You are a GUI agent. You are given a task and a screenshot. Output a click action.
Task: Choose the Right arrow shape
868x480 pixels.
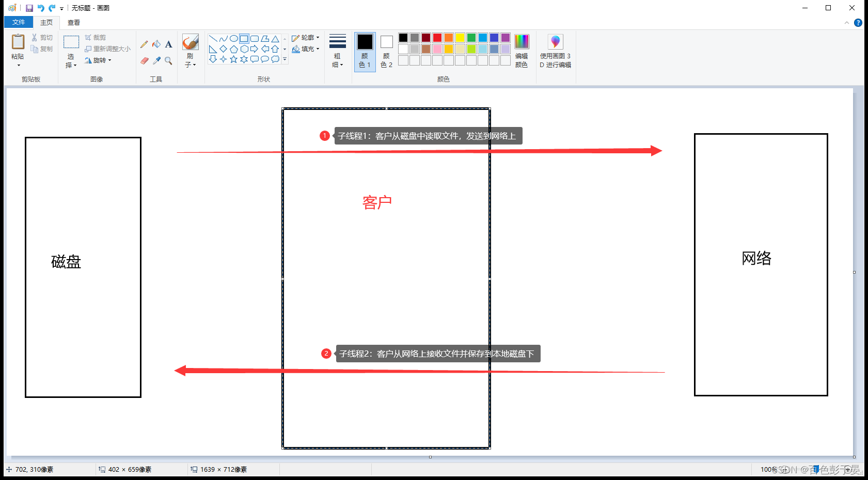pos(254,49)
